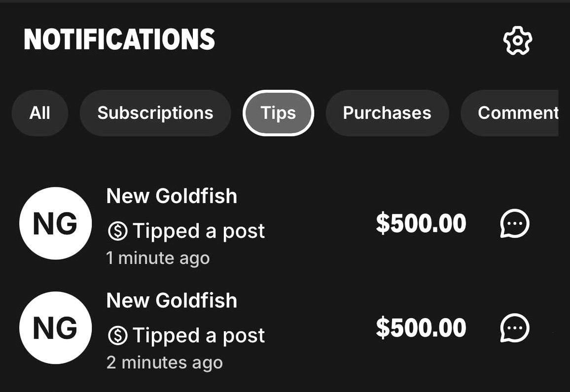Screen dimensions: 570x392
Task: Click second $500.00 tip amount
Action: click(421, 328)
